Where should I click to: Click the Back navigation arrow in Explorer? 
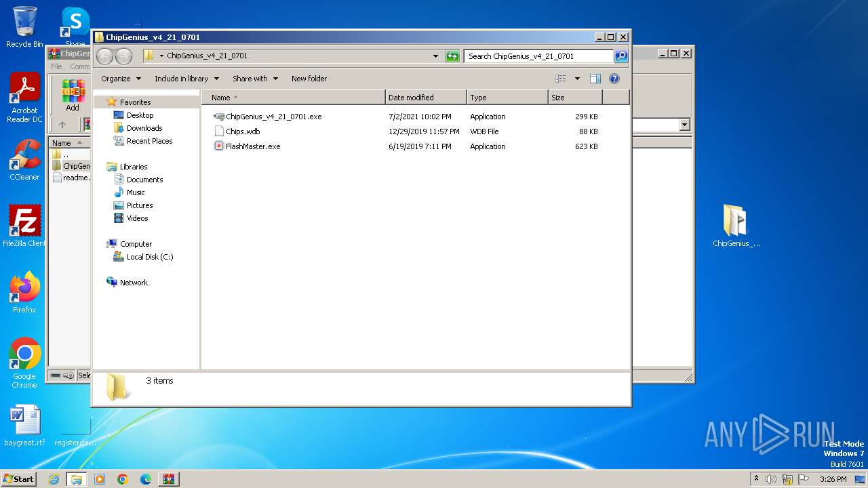tap(105, 56)
